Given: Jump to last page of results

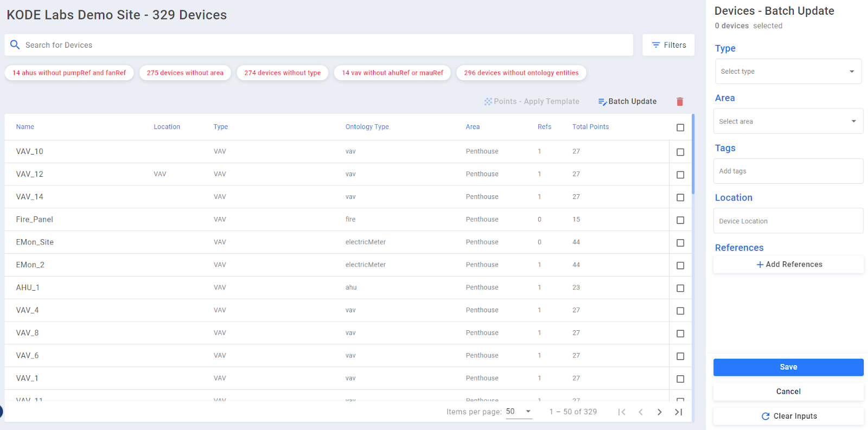Looking at the screenshot, I should tap(678, 412).
